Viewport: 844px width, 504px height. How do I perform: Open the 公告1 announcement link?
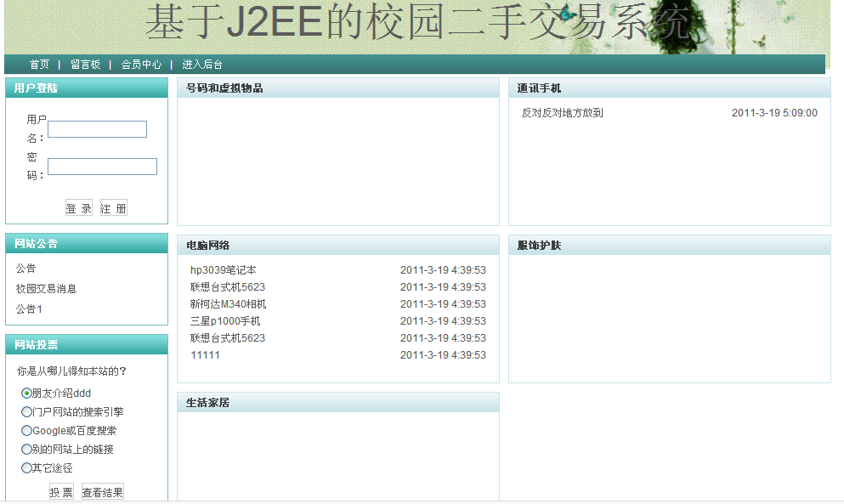(x=29, y=309)
